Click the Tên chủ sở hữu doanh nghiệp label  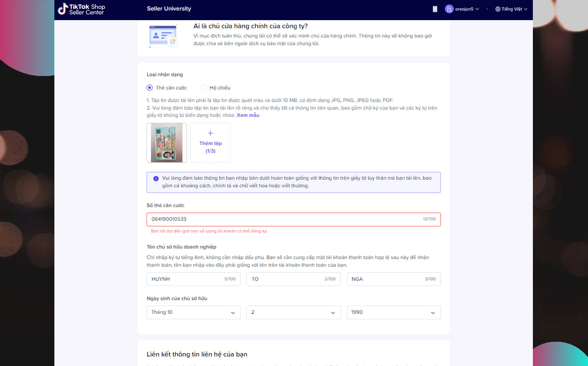182,247
